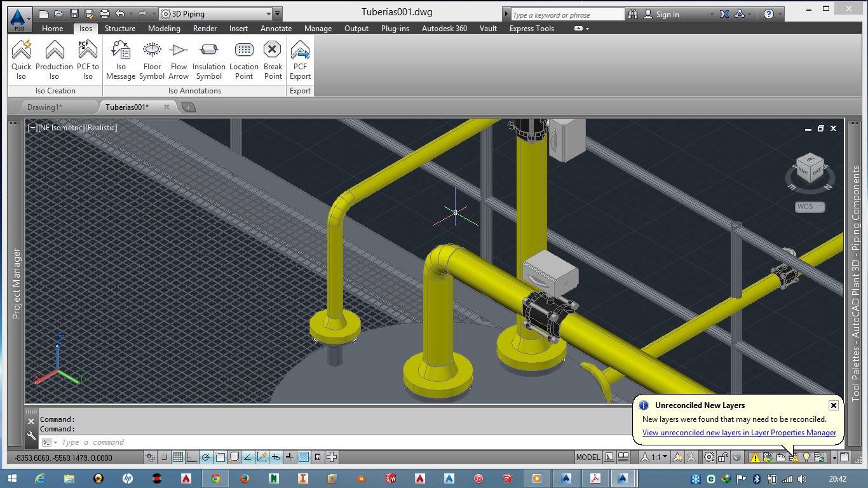
Task: Switch to the Home ribbon tab
Action: [x=52, y=28]
